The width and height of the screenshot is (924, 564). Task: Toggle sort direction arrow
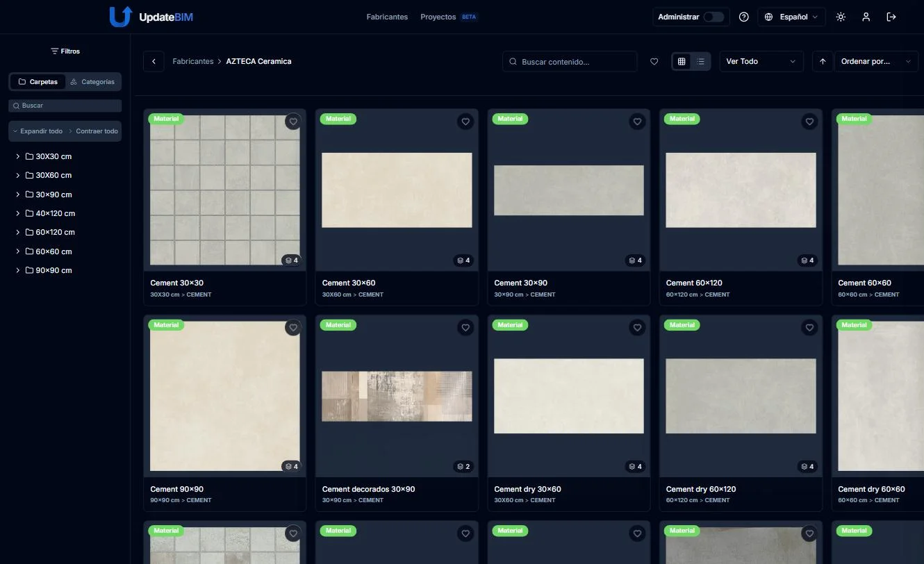tap(823, 61)
